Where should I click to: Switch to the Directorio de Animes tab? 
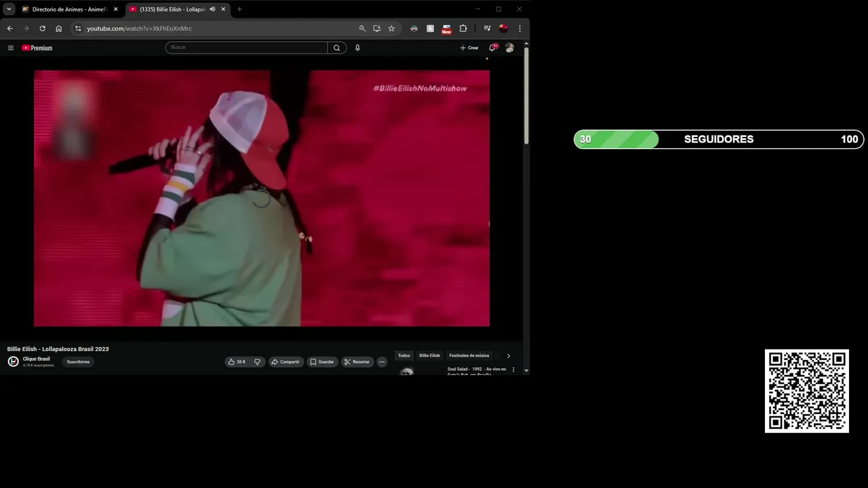pyautogui.click(x=70, y=9)
